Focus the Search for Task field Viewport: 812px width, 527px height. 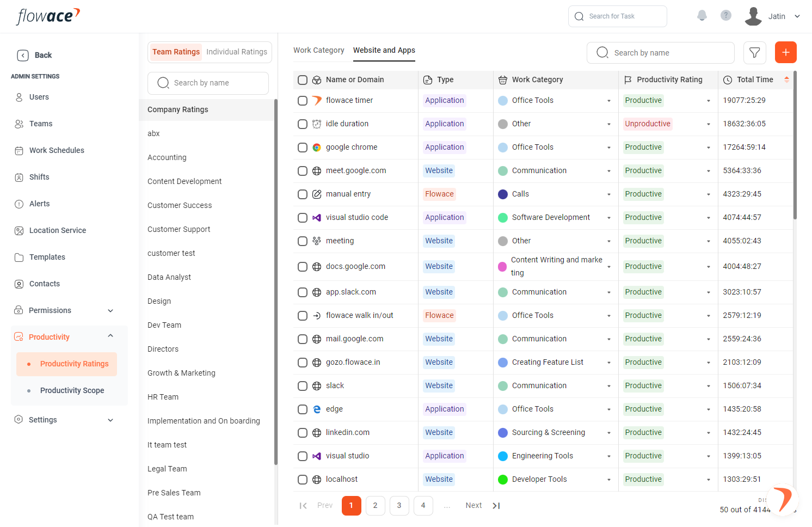click(618, 16)
